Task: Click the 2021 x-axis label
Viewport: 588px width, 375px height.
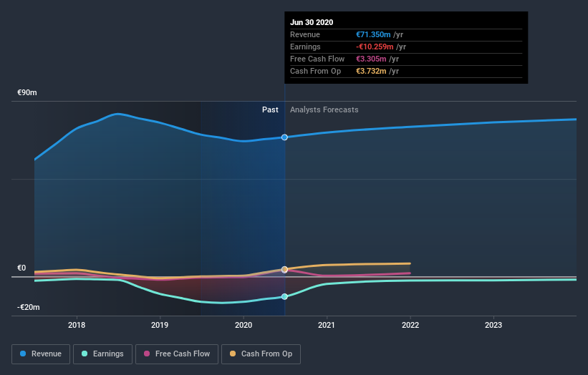Action: click(327, 325)
